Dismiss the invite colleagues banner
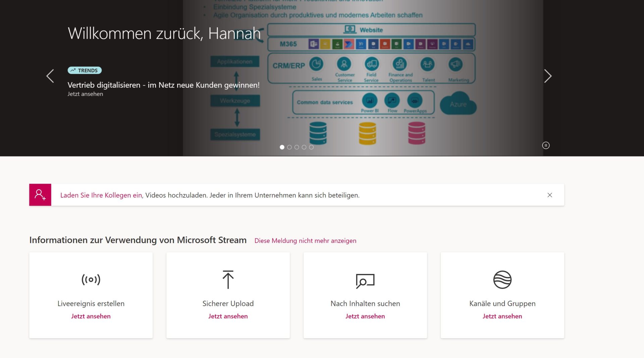Viewport: 644px width, 358px height. coord(550,195)
